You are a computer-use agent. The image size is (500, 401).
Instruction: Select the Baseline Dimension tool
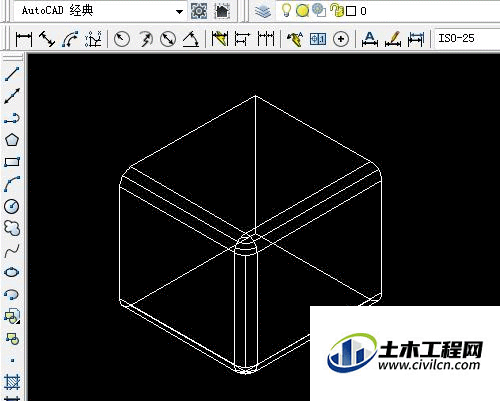tap(243, 39)
